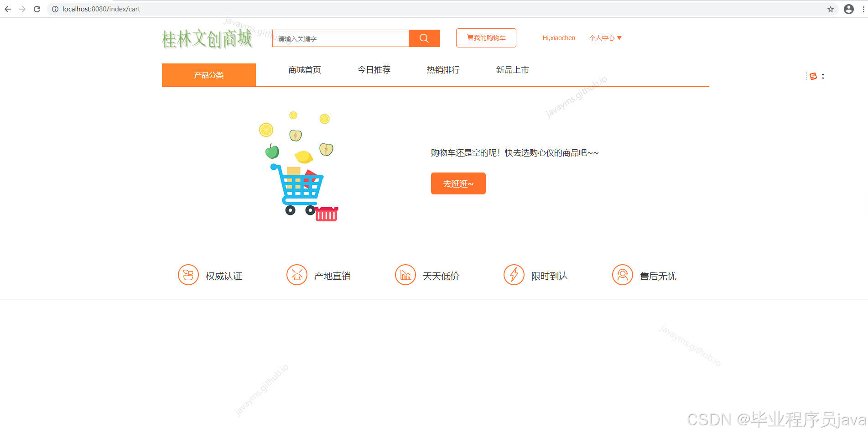The width and height of the screenshot is (868, 434).
Task: Go to 商城首页 nav item
Action: 305,70
